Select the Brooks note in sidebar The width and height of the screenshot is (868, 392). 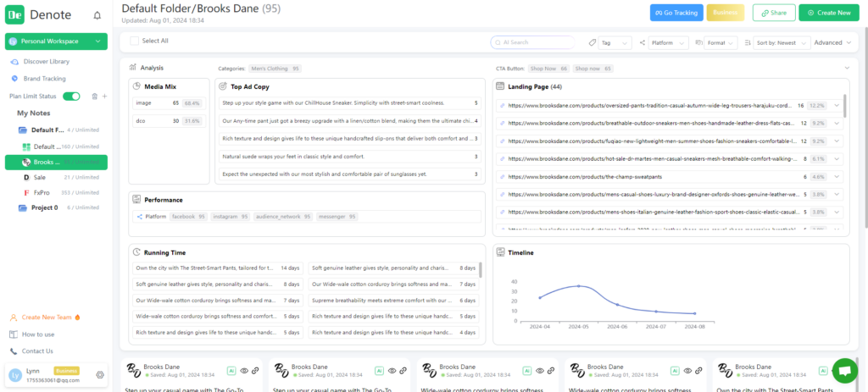tap(56, 162)
